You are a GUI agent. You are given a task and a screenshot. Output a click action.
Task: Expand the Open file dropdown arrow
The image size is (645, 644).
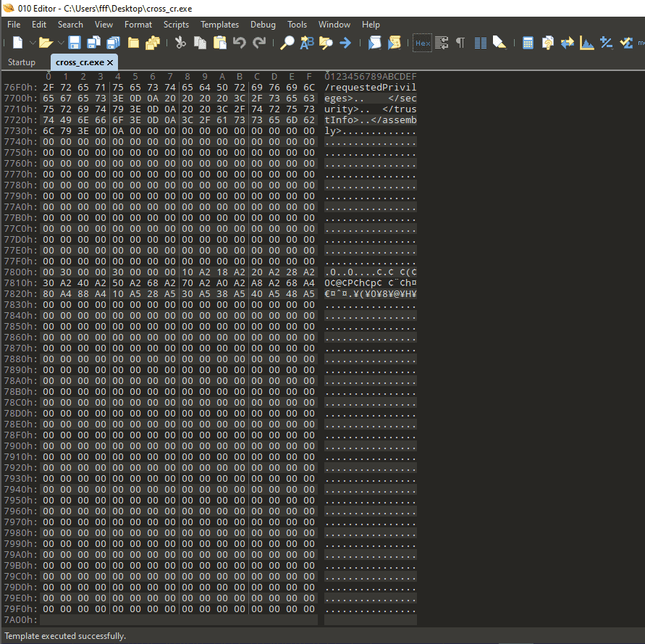tap(59, 43)
